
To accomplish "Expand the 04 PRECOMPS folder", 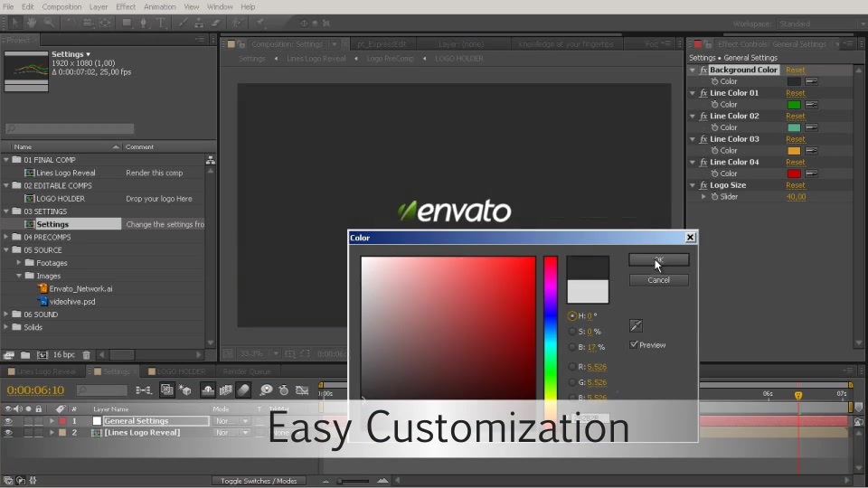I will [x=6, y=237].
